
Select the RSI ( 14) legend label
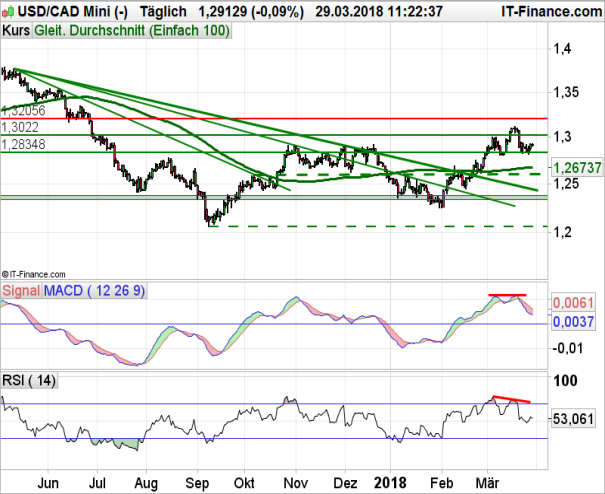coord(29,381)
